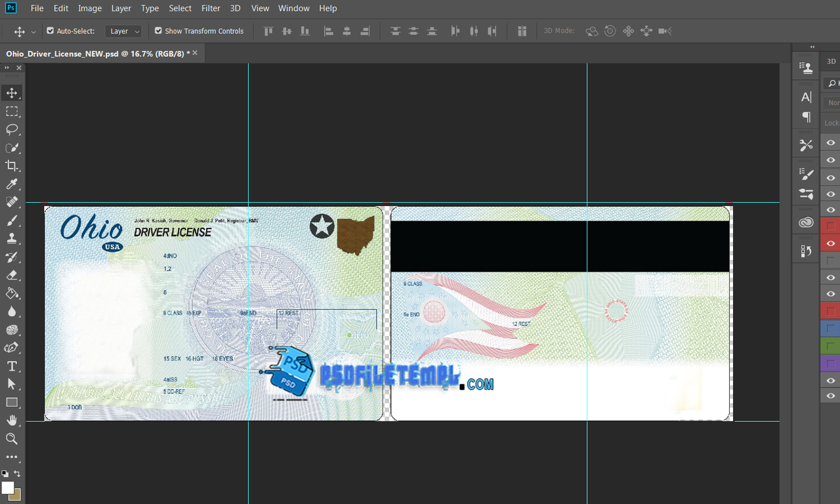840x504 pixels.
Task: Show the purple-labeled layer
Action: pyautogui.click(x=831, y=362)
